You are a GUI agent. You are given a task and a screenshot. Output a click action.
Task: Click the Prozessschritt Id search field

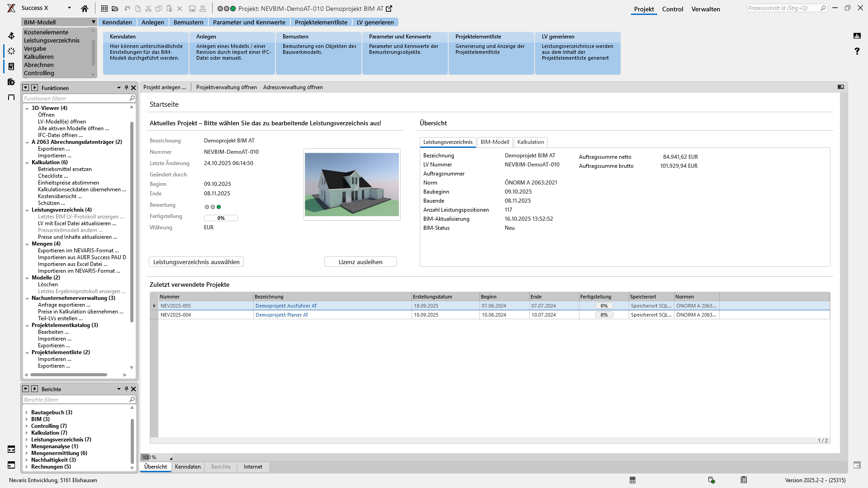[x=785, y=7]
